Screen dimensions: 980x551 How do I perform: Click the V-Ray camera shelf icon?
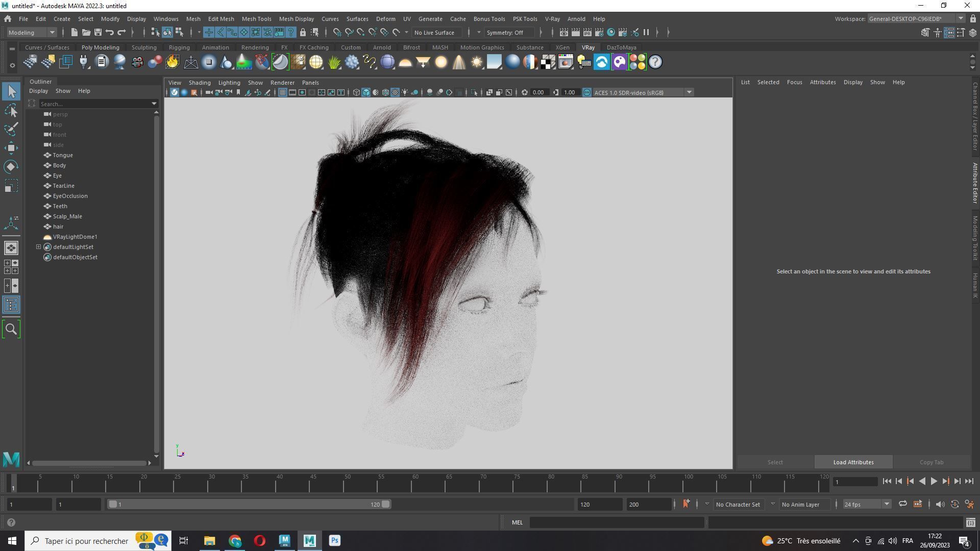point(137,62)
